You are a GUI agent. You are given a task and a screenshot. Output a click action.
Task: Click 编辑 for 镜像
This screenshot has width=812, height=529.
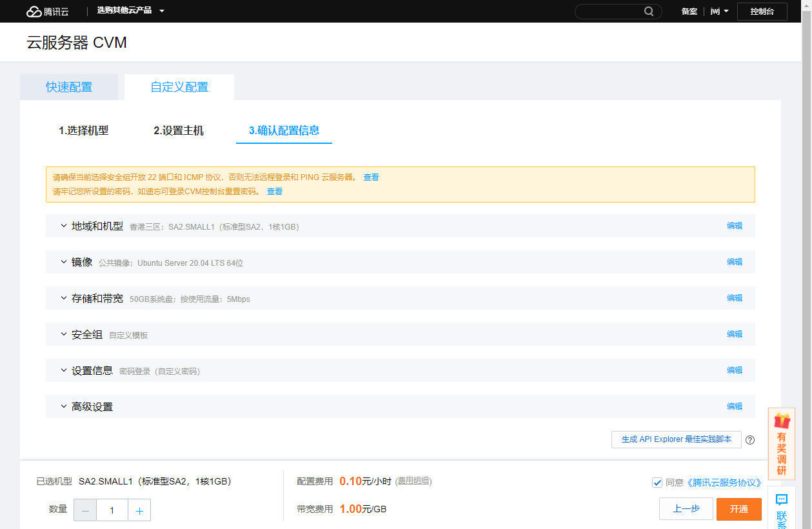(735, 262)
